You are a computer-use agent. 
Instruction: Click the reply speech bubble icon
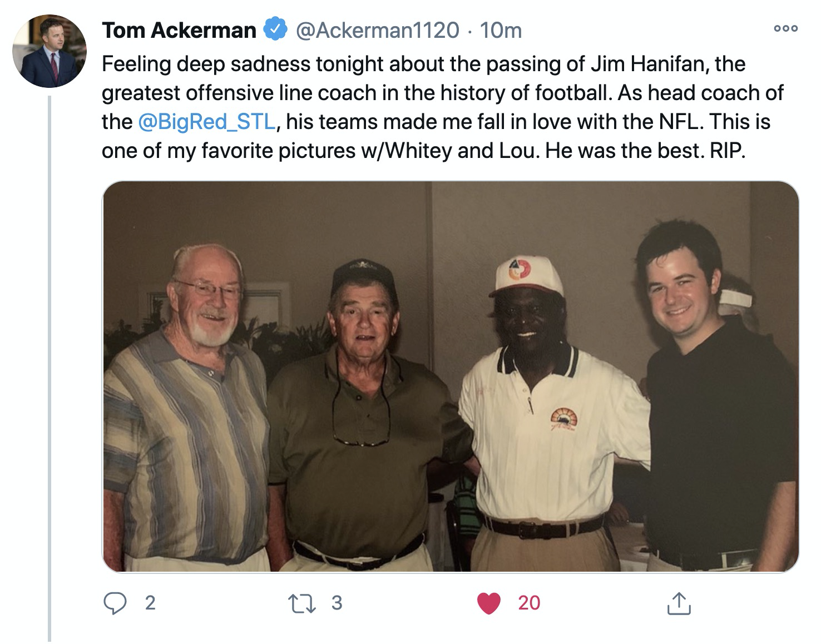pyautogui.click(x=115, y=603)
